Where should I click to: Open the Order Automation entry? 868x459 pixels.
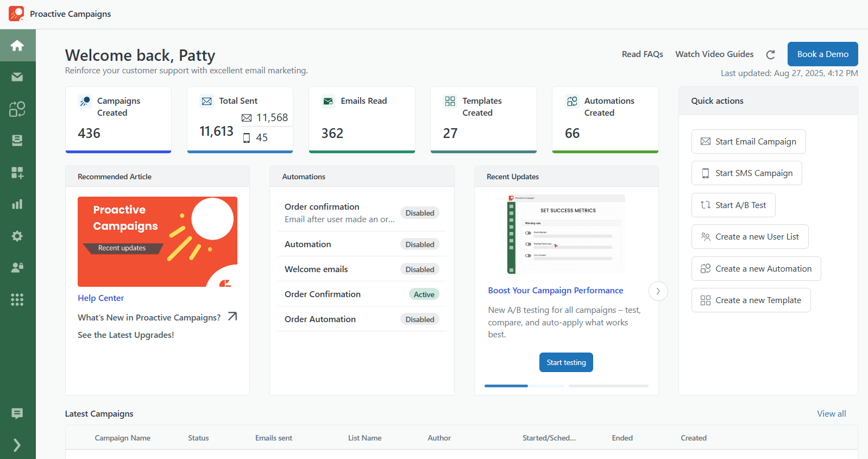362,319
